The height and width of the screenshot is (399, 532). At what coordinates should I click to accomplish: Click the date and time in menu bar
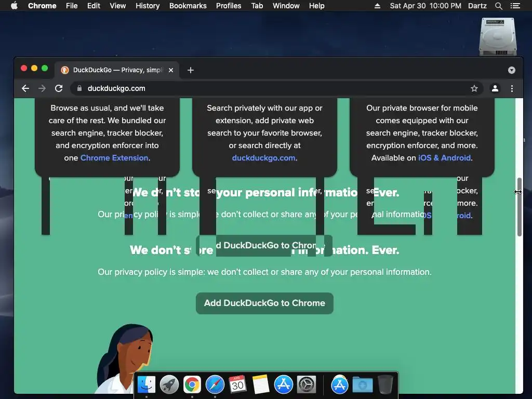(x=425, y=6)
